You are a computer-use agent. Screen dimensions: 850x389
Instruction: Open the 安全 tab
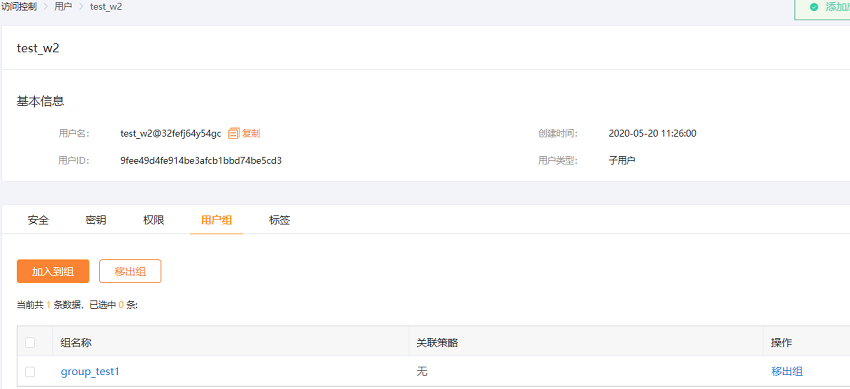[38, 221]
